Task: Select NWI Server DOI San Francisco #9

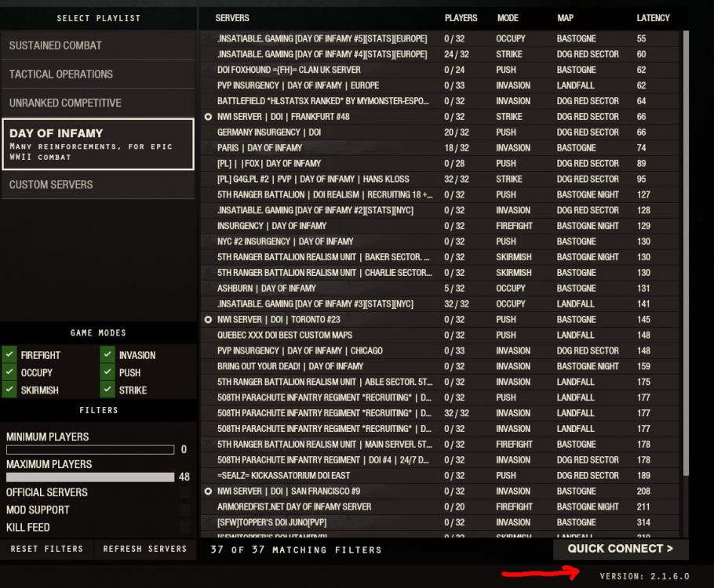Action: point(439,492)
